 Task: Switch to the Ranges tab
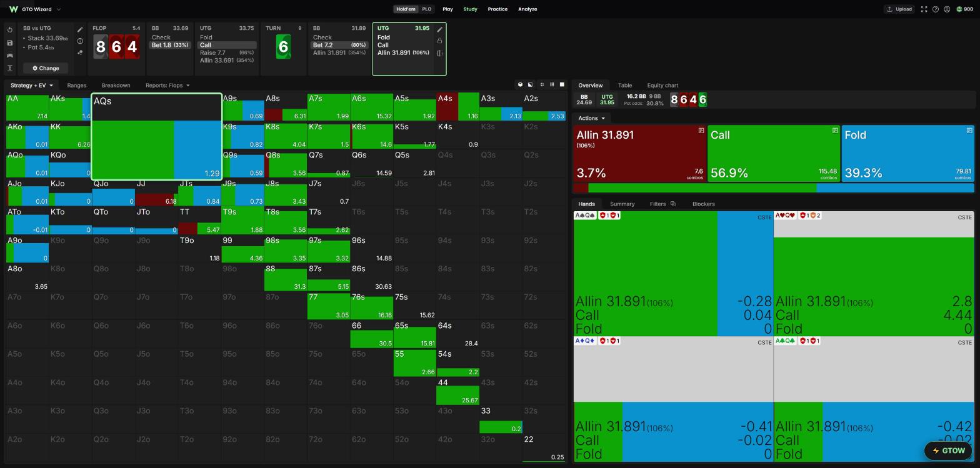(x=76, y=85)
